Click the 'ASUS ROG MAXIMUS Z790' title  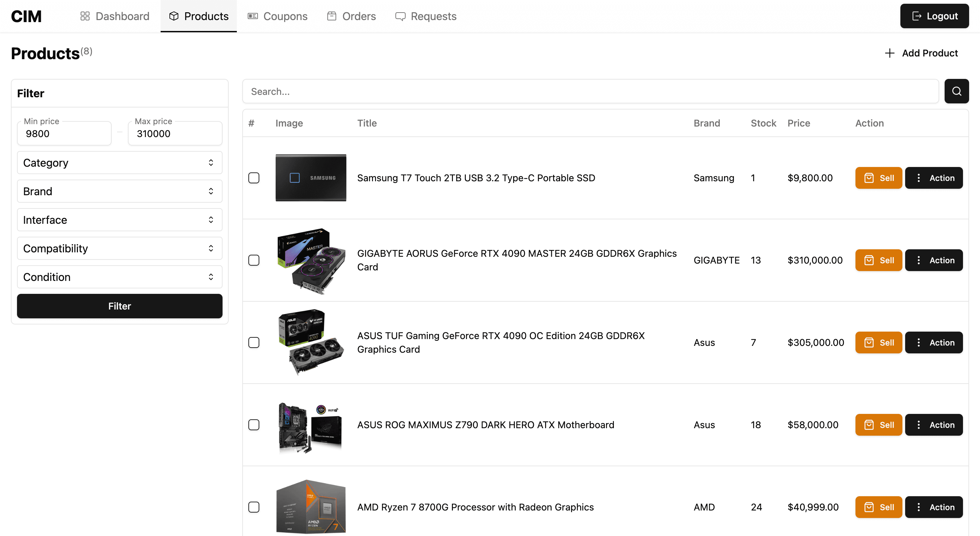(x=486, y=425)
